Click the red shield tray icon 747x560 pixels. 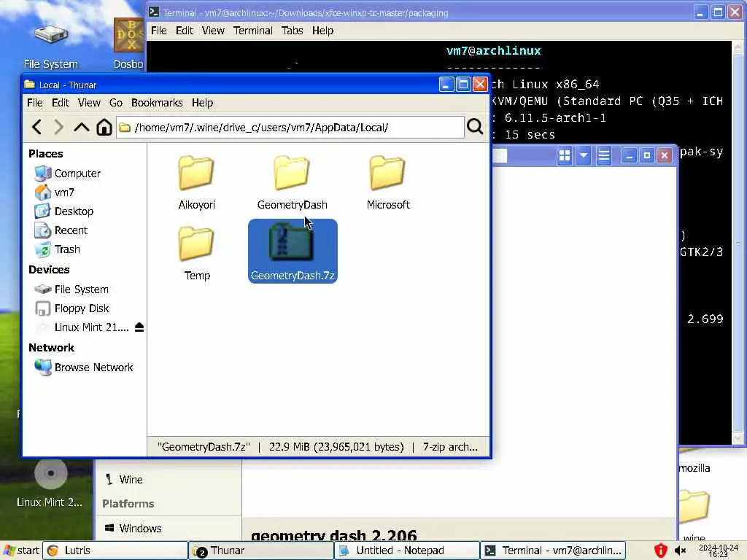660,551
